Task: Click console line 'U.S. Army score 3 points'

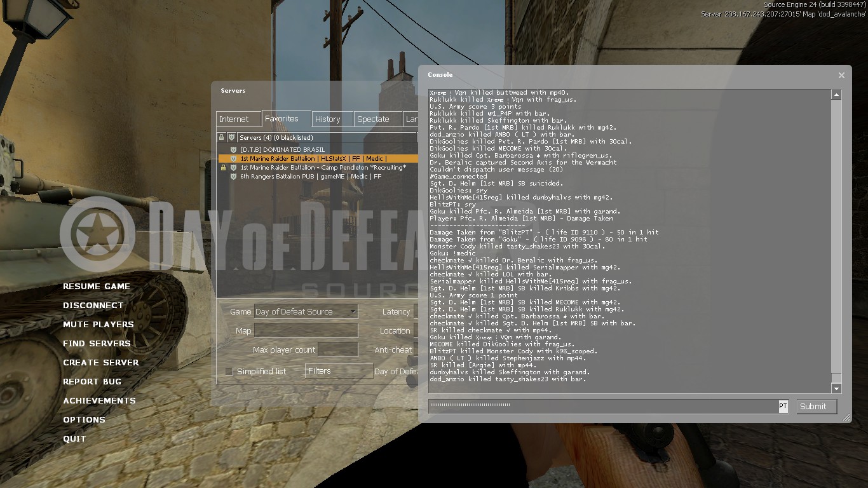Action: point(475,107)
